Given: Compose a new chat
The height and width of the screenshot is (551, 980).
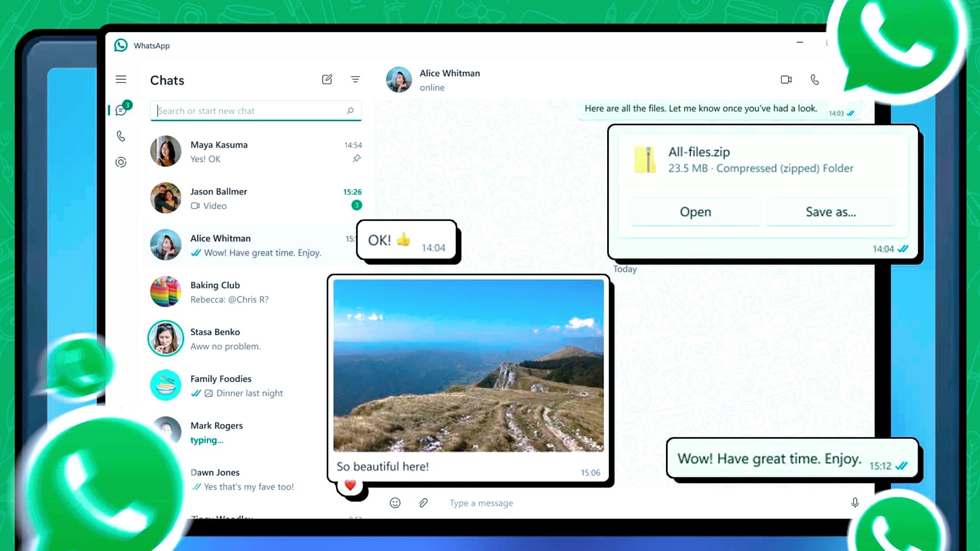Looking at the screenshot, I should [327, 79].
